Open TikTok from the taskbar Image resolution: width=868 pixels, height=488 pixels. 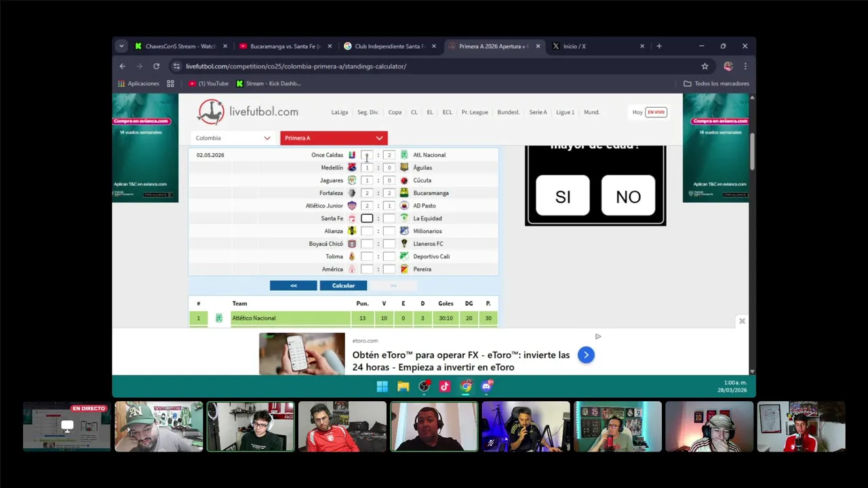pyautogui.click(x=445, y=386)
